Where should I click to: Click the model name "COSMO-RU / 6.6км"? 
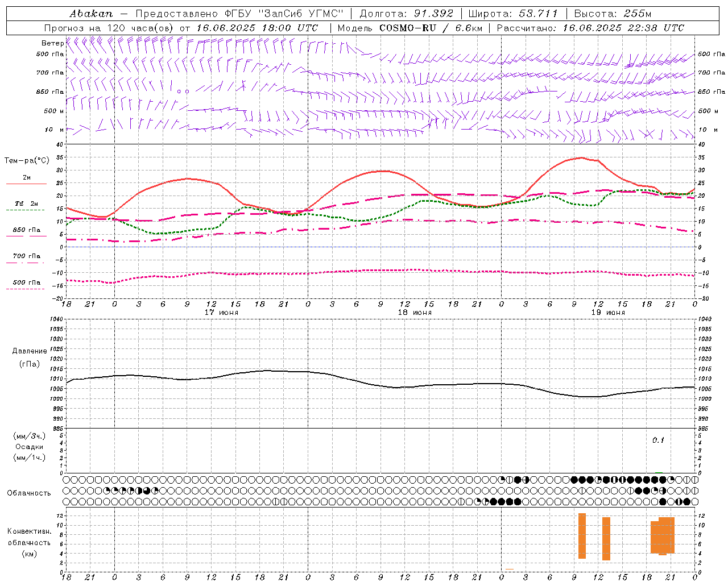[431, 28]
